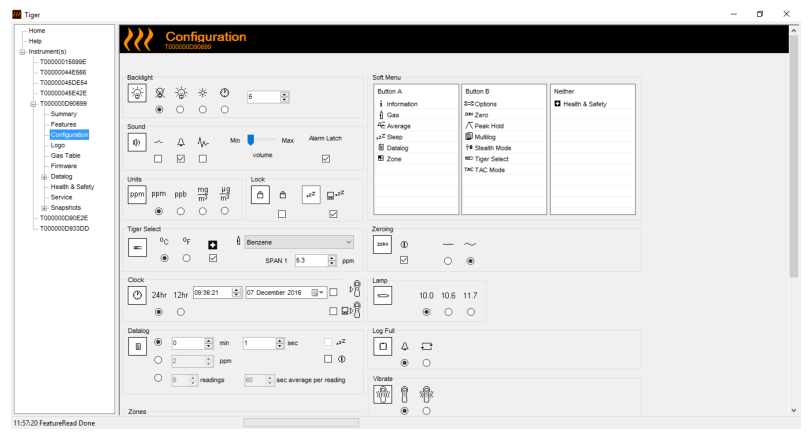Click the backlight timer clock icon

click(224, 93)
